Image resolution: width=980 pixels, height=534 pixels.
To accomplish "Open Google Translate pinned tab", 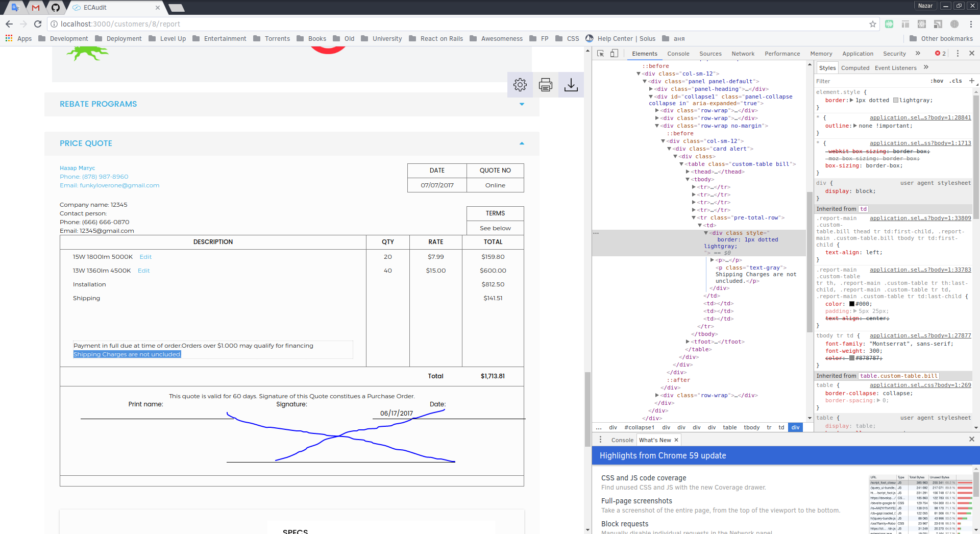I will pos(15,7).
